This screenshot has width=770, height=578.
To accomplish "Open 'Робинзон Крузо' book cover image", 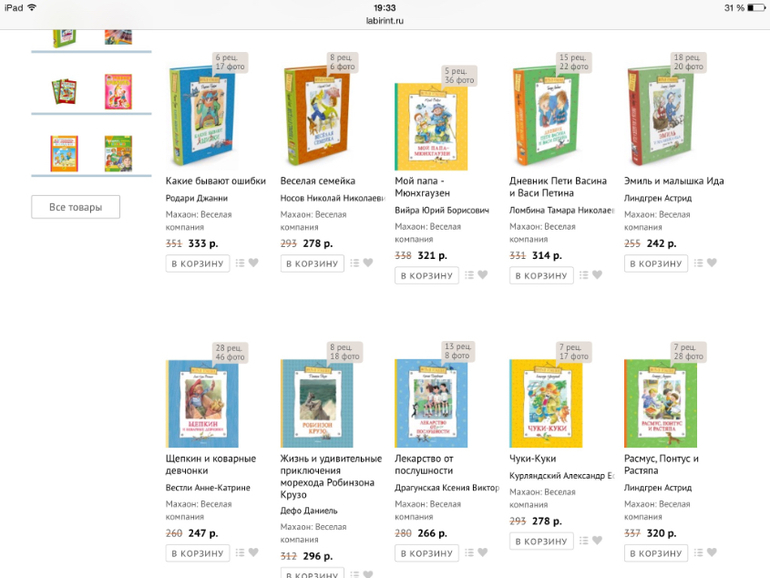I will (x=317, y=403).
